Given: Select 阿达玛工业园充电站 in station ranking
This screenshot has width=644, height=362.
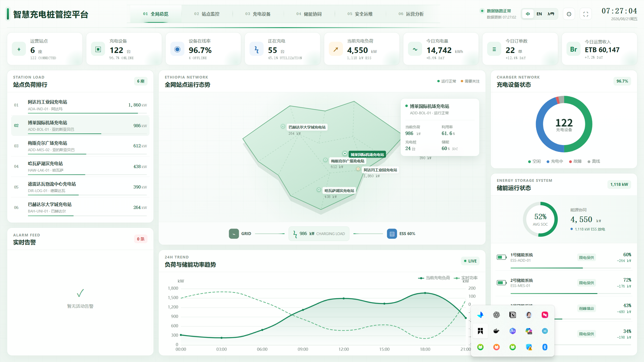Looking at the screenshot, I should tap(80, 105).
